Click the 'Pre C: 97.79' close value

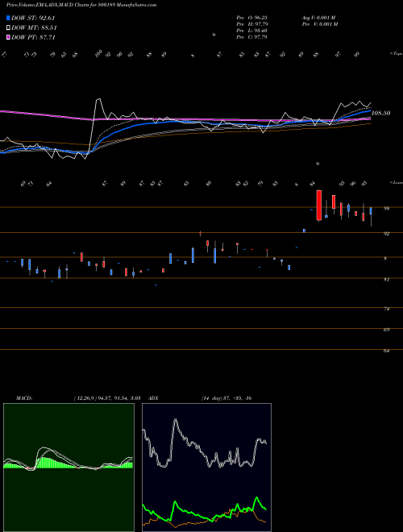tap(251, 37)
